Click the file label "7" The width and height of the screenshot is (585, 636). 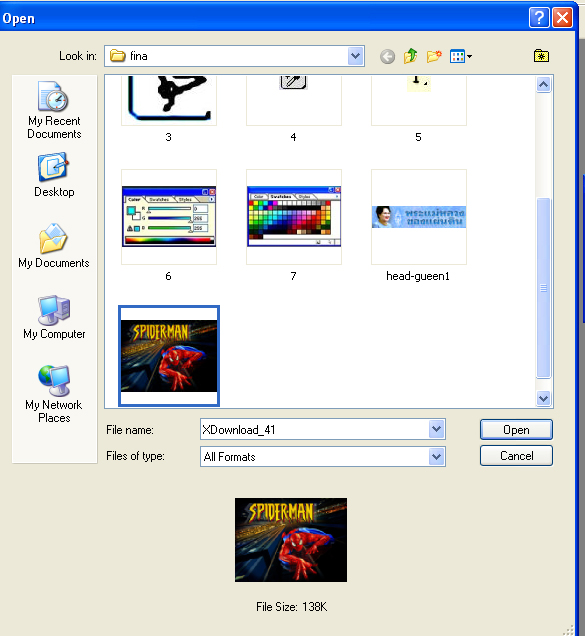point(293,276)
